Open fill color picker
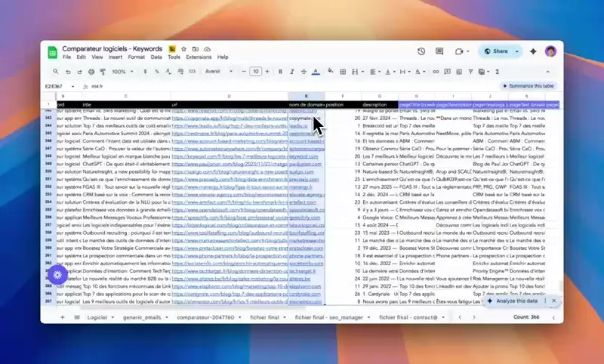Viewport: 604px width, 364px height. (331, 72)
